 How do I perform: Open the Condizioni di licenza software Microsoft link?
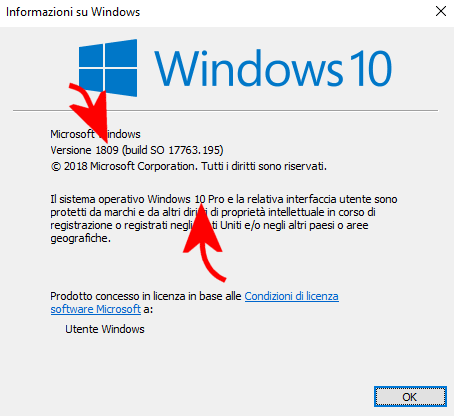point(292,296)
